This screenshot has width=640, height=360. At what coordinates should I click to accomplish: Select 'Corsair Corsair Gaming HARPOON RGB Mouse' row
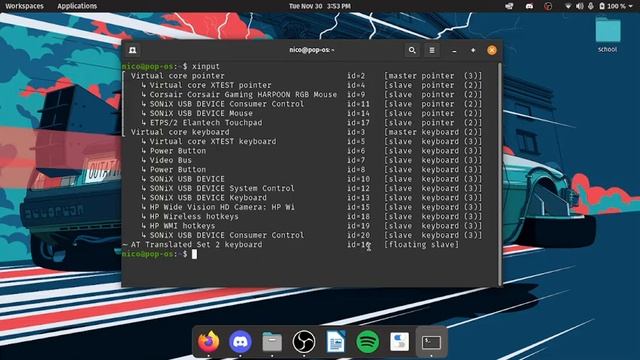click(243, 95)
